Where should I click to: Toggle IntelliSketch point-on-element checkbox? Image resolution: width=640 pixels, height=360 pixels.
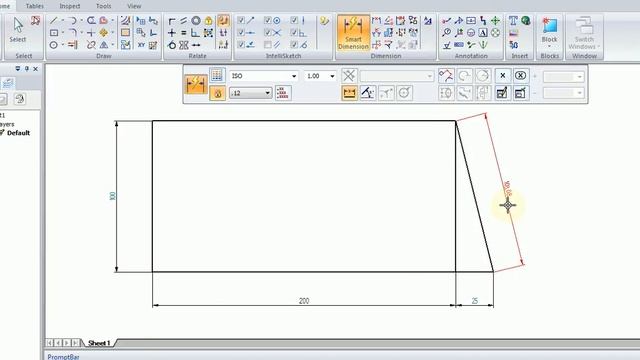[x=241, y=44]
